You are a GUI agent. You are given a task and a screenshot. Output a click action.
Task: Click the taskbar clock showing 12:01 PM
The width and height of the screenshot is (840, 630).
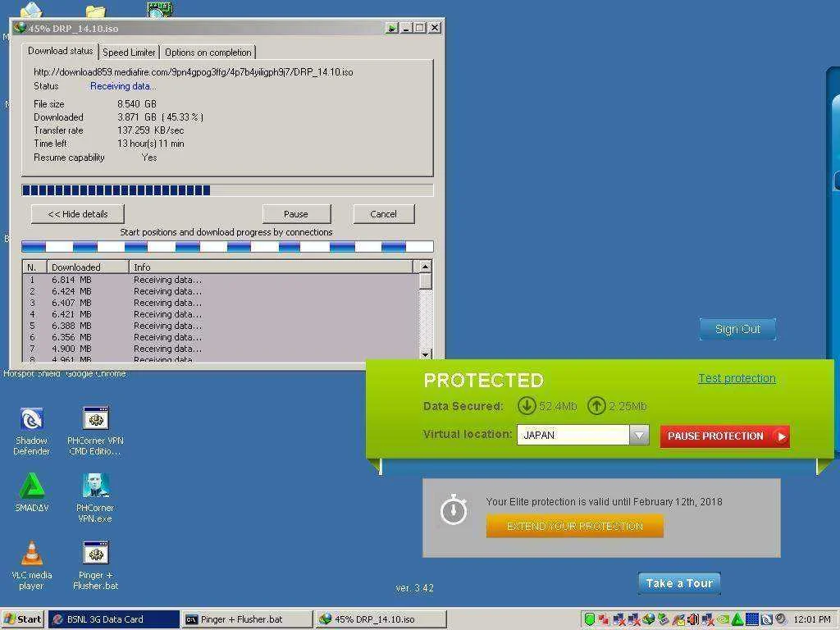point(812,619)
